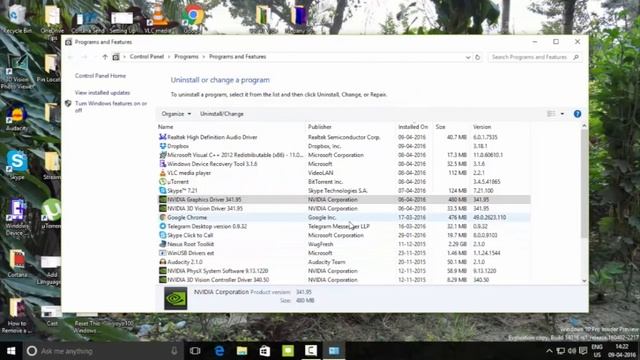This screenshot has height=360, width=640.
Task: Sort by the Installed On column header
Action: point(413,127)
